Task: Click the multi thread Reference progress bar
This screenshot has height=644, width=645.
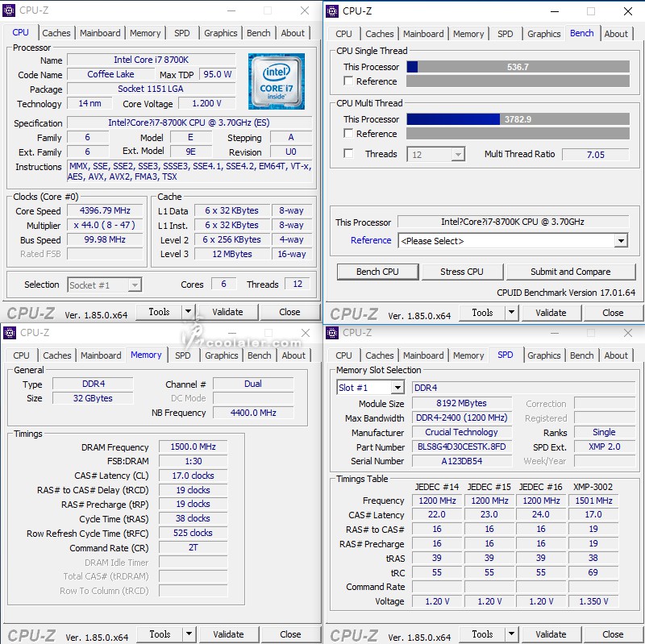Action: [x=518, y=133]
